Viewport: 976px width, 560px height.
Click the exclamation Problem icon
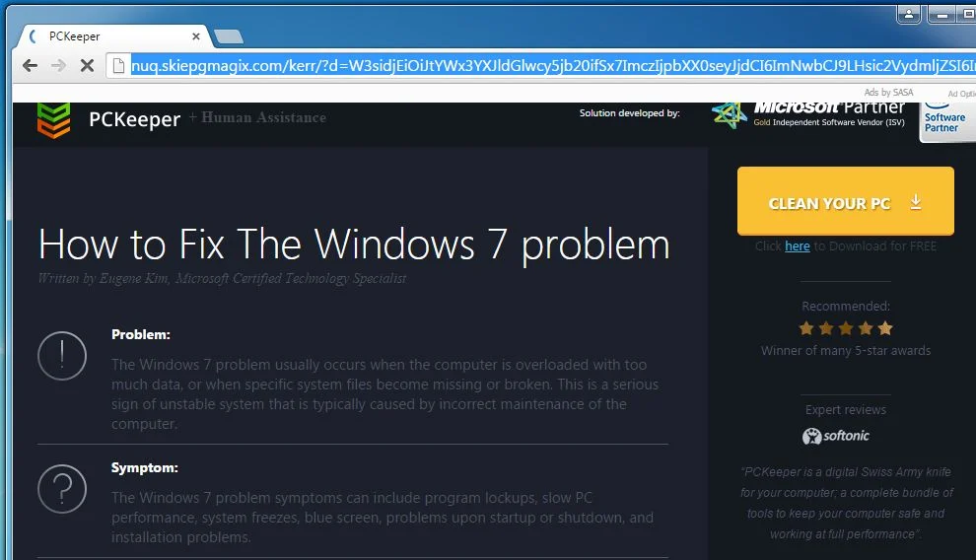[62, 356]
